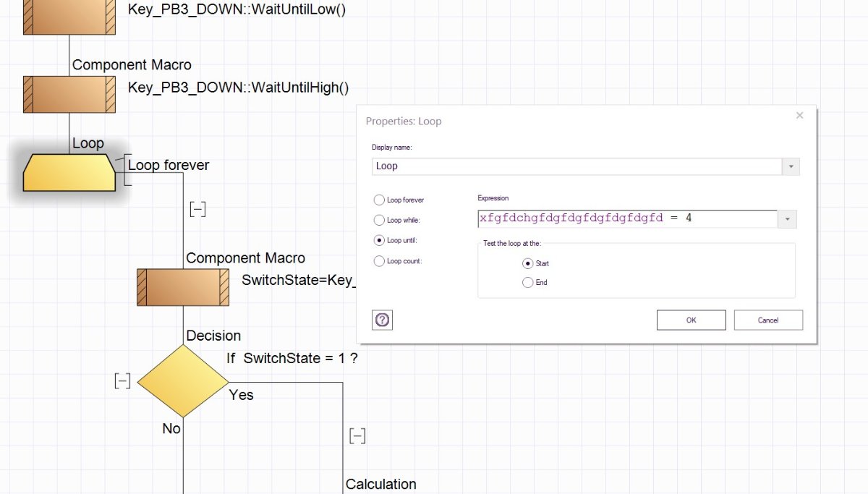Open the Expression dropdown arrow
The width and height of the screenshot is (868, 494).
[x=787, y=218]
